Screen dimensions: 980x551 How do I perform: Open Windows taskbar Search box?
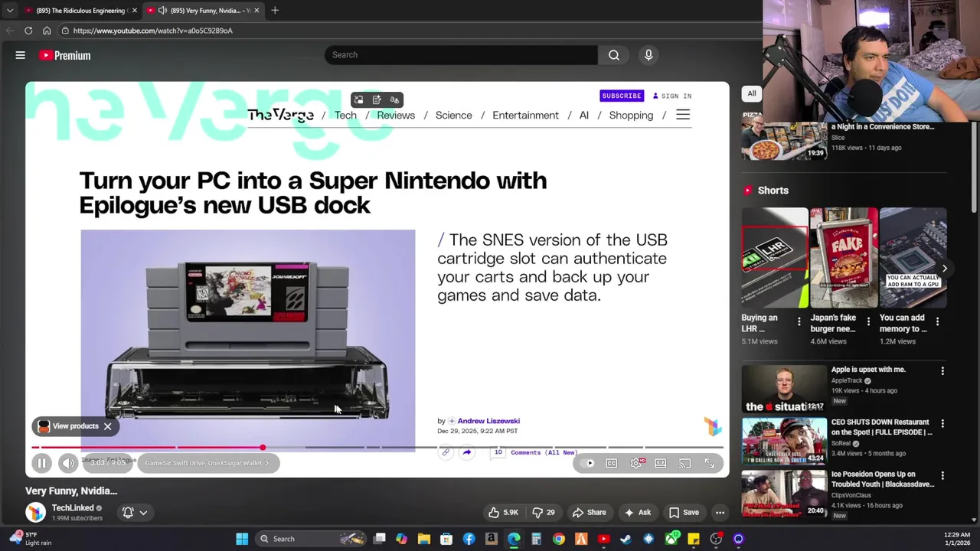(309, 539)
